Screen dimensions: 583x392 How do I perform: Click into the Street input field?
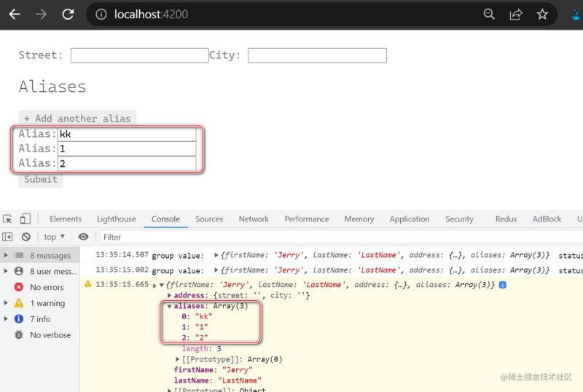(x=139, y=55)
